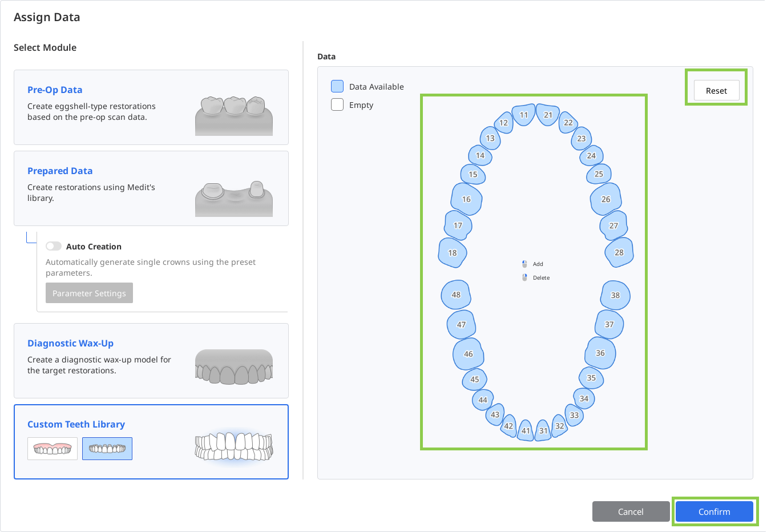Pick tooth 18 in the tooth diagram
Image resolution: width=767 pixels, height=532 pixels.
tap(453, 253)
